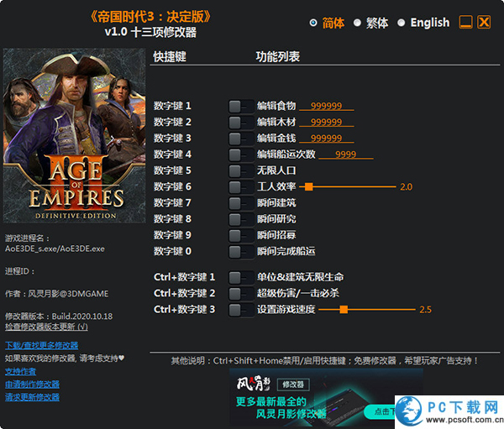Click the 《帝国时代3：决定版》 title text
The height and width of the screenshot is (429, 504).
click(x=150, y=17)
